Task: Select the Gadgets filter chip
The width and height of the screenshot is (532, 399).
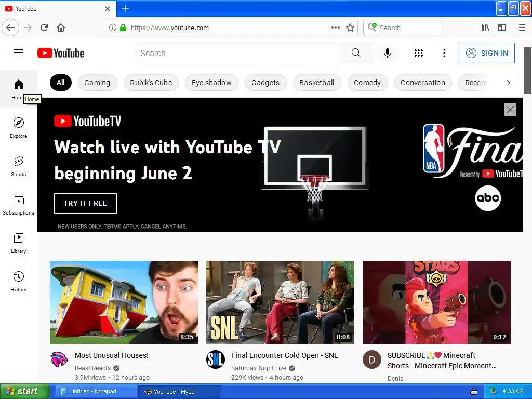Action: pos(265,83)
